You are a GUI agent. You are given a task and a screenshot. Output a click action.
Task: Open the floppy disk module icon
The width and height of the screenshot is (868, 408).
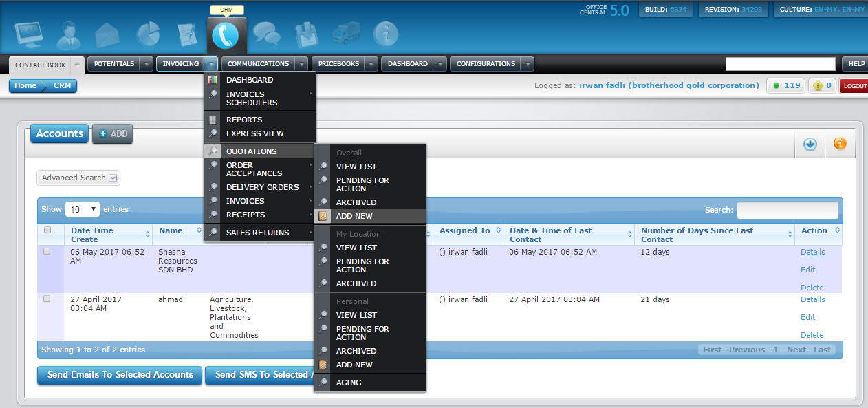tap(305, 34)
